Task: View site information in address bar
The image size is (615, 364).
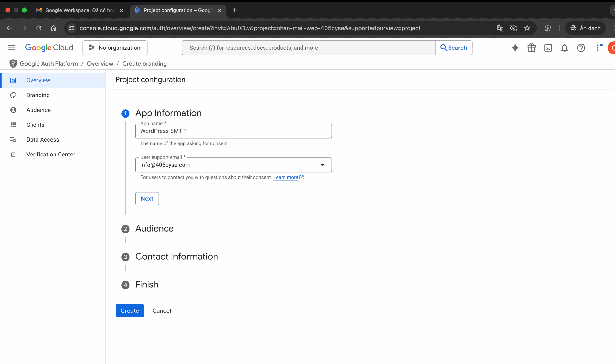Action: [71, 28]
